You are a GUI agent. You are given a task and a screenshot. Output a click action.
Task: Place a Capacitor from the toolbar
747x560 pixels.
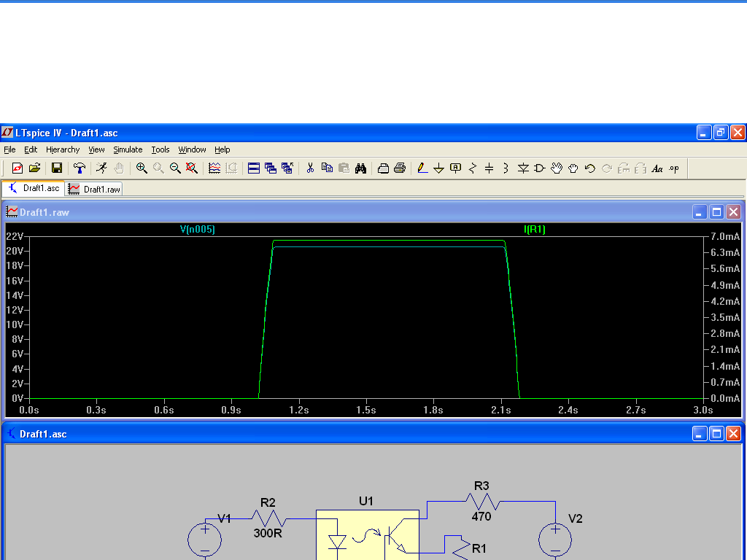pos(489,168)
